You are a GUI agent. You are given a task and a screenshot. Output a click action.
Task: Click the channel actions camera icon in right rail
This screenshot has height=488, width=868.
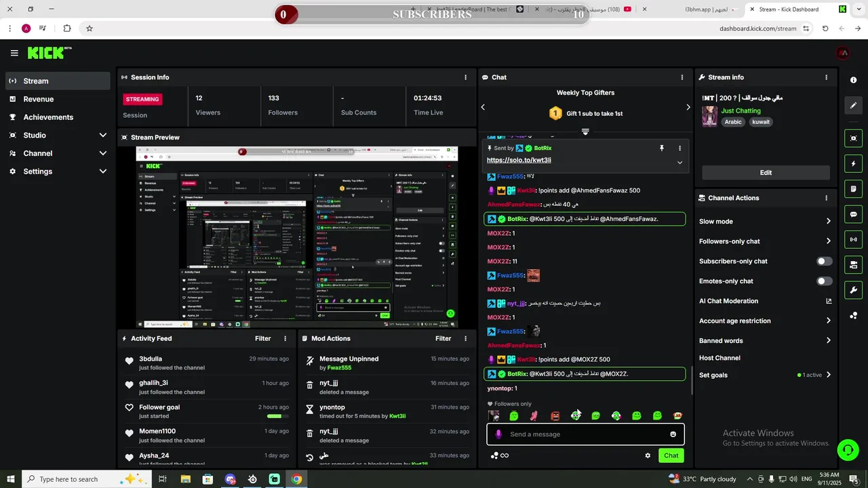tap(853, 264)
